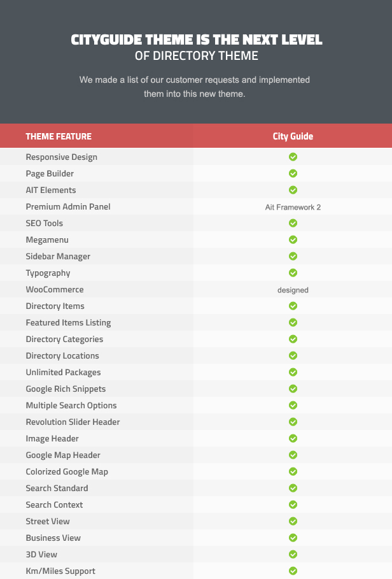This screenshot has height=579, width=392.
Task: Select the Km/Miles Support checkmark icon
Action: click(293, 571)
